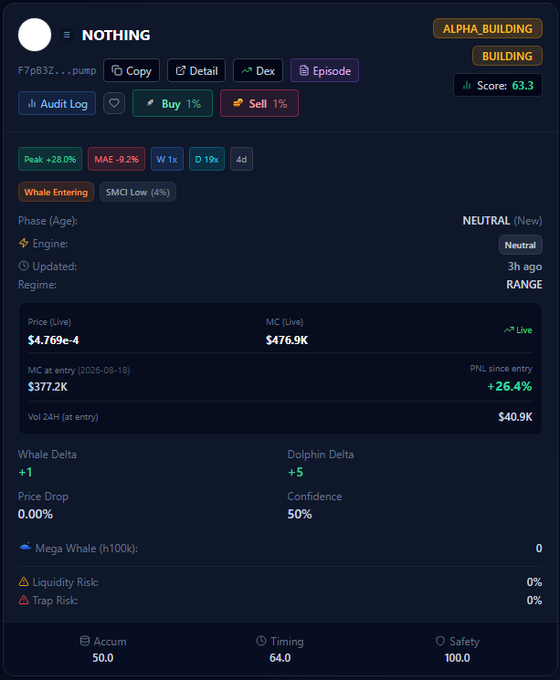The width and height of the screenshot is (560, 680).
Task: Select the W 1x tag
Action: click(x=167, y=159)
